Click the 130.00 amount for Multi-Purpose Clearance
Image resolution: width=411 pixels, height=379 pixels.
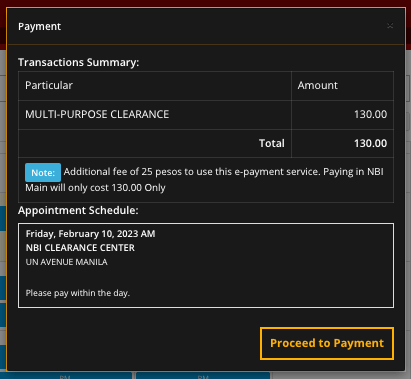coord(370,114)
